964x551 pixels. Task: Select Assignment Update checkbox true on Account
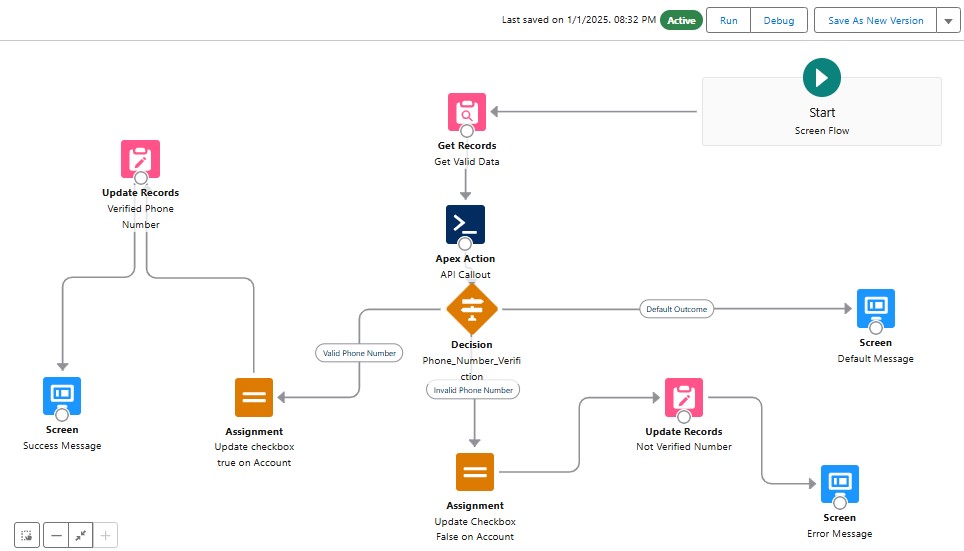click(x=254, y=397)
